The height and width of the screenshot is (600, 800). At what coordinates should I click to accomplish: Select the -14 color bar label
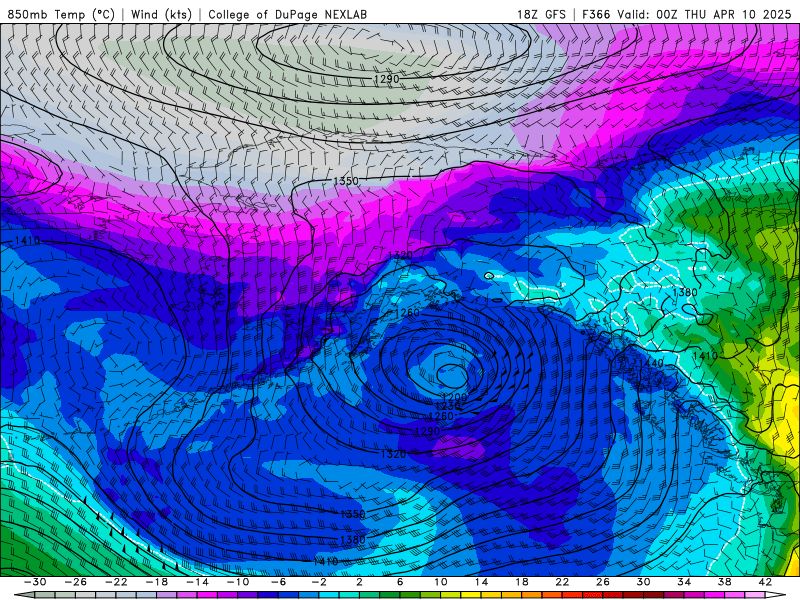click(x=197, y=582)
